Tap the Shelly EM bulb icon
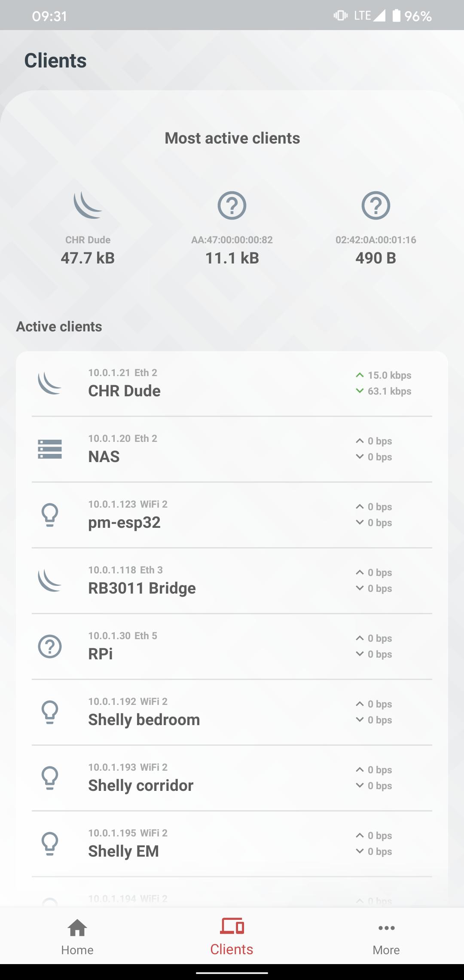Viewport: 464px width, 980px height. (x=50, y=844)
